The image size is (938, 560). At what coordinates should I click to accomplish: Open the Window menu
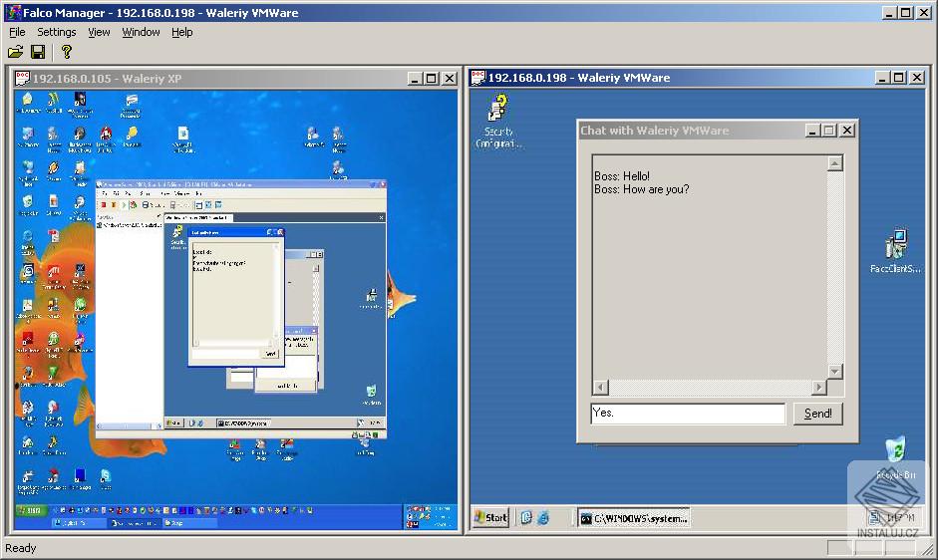tap(141, 32)
